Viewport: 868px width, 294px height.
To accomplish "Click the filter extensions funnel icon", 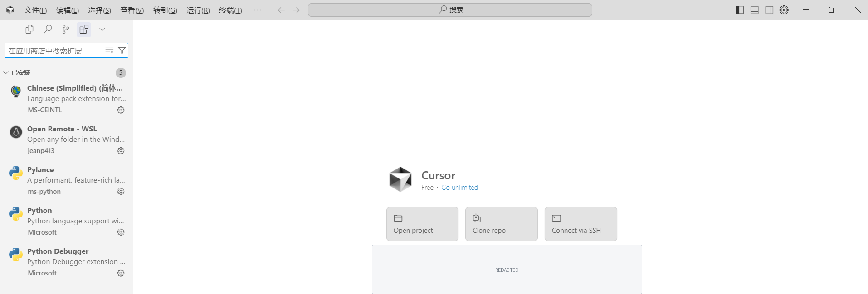I will [122, 50].
